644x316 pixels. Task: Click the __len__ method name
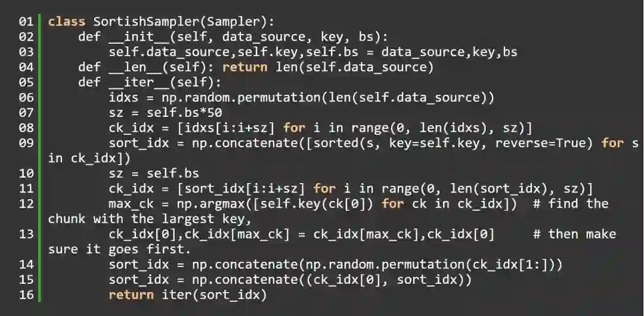[131, 67]
